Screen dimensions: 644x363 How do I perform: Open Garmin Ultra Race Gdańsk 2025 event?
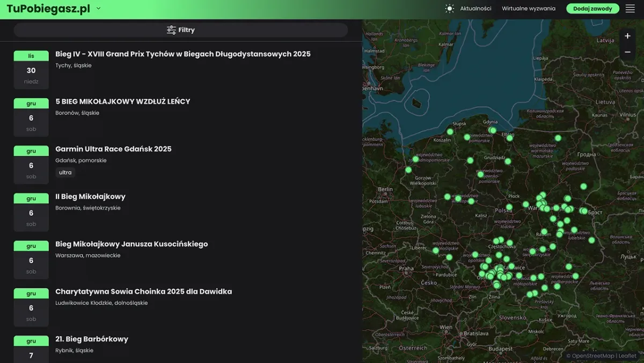coord(113,149)
